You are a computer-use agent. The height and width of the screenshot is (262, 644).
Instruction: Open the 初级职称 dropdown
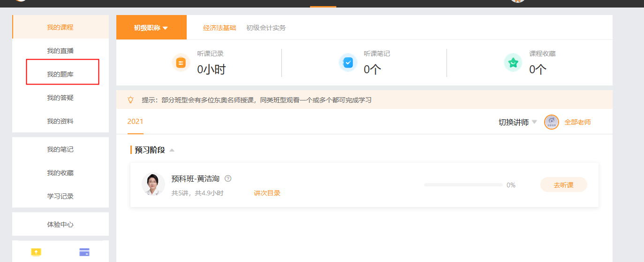(151, 28)
